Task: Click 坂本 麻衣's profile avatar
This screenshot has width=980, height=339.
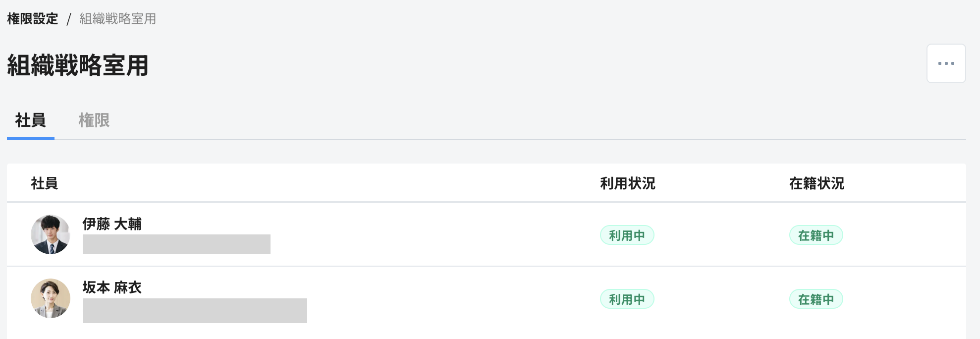Action: [51, 298]
